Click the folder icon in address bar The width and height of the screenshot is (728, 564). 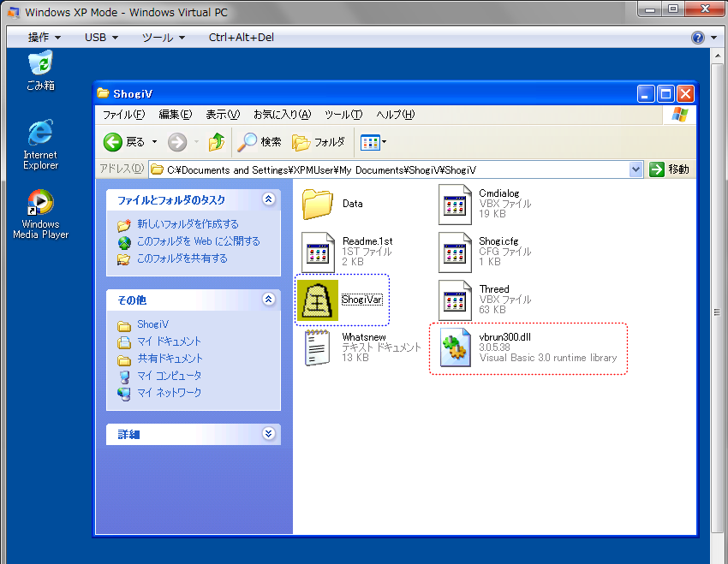158,169
